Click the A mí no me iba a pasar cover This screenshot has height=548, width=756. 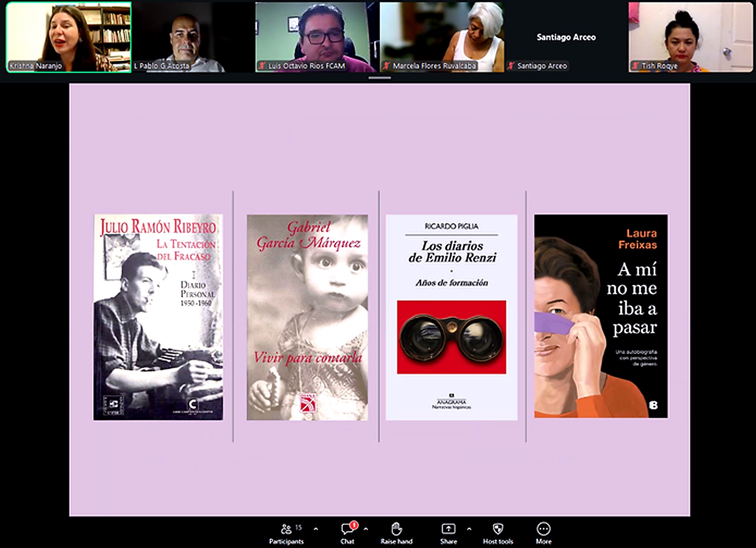[601, 316]
